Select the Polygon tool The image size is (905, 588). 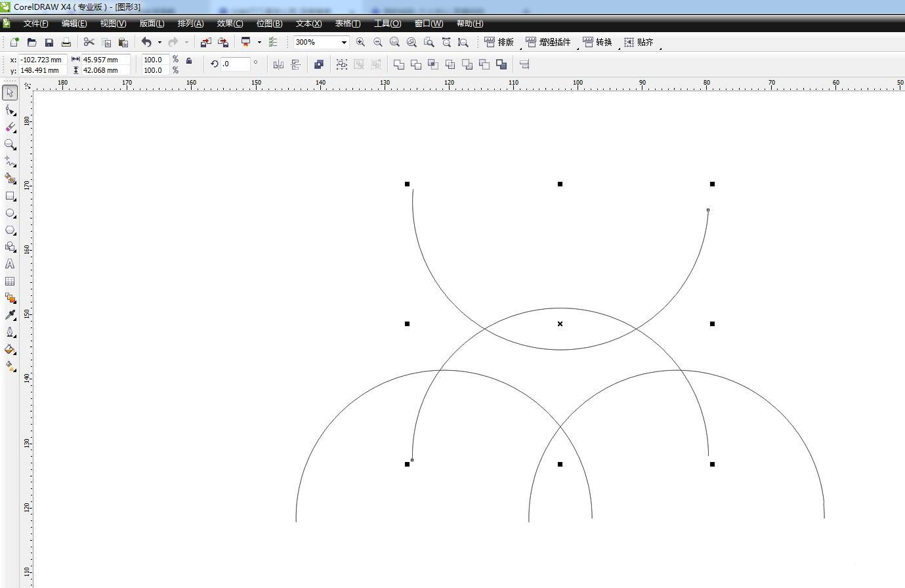pos(10,230)
